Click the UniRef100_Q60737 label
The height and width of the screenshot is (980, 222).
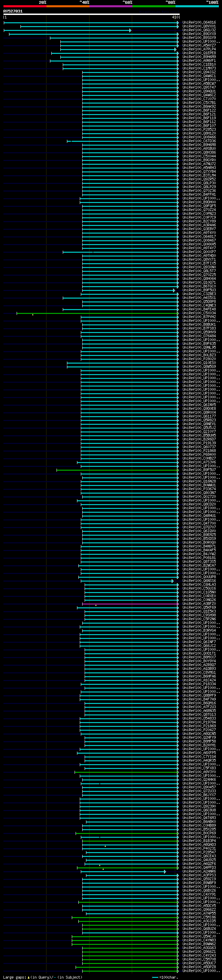tap(199, 447)
